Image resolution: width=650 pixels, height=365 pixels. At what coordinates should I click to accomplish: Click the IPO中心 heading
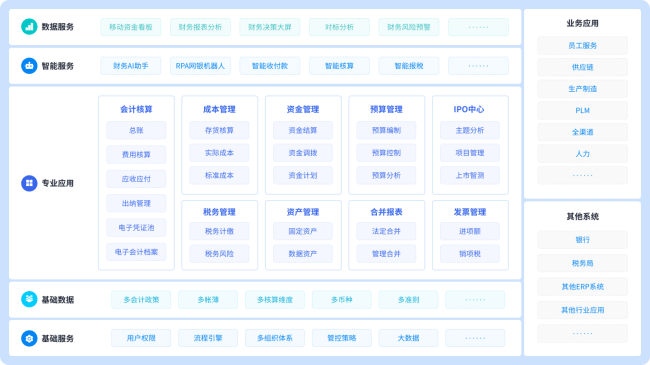pyautogui.click(x=469, y=110)
